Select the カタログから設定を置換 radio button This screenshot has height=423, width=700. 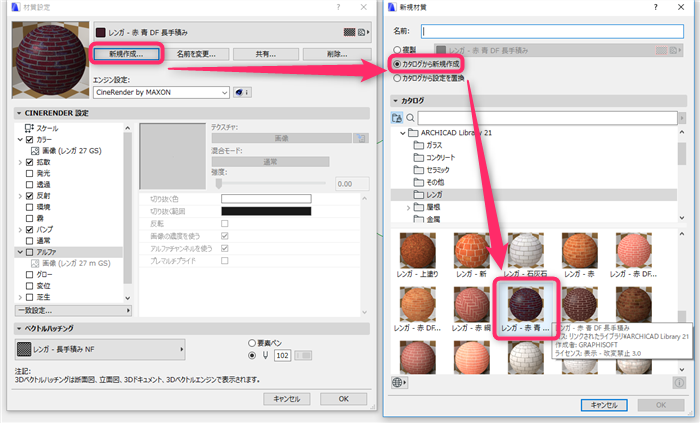397,78
